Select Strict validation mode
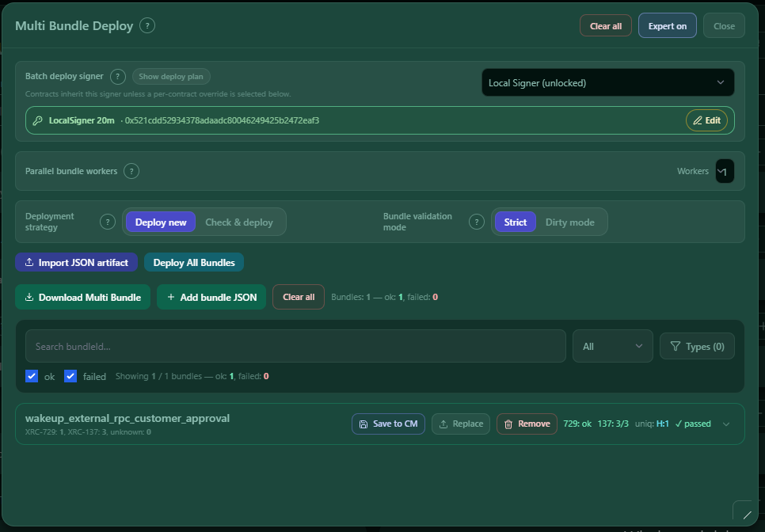765x532 pixels. pos(516,222)
